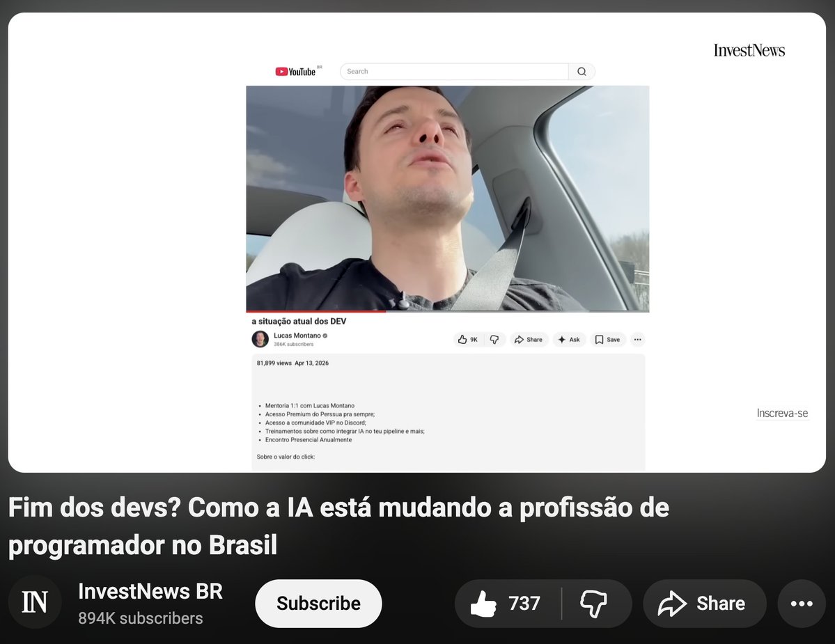Click the 894K subscribers text
This screenshot has width=835, height=644.
click(141, 618)
